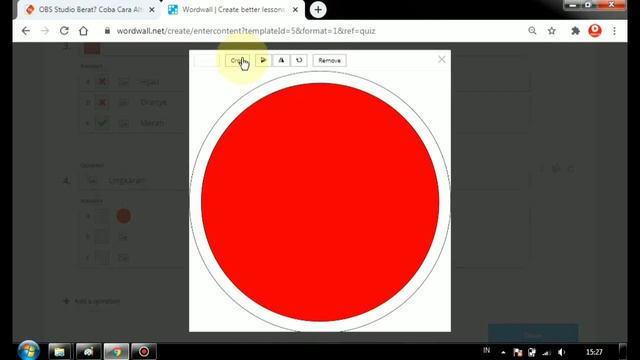The height and width of the screenshot is (360, 640).
Task: Open the network signal tray icon
Action: tap(547, 352)
